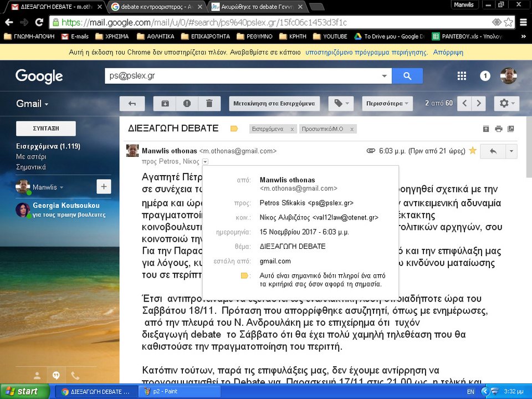This screenshot has width=532, height=399.
Task: Print the conversation with printer icon
Action: click(x=498, y=129)
